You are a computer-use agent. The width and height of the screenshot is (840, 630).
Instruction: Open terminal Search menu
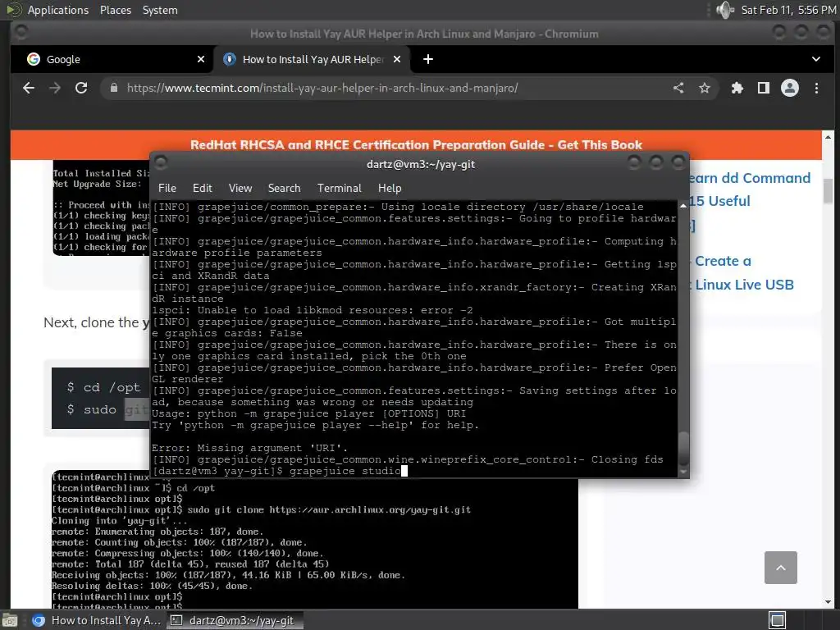pos(284,188)
